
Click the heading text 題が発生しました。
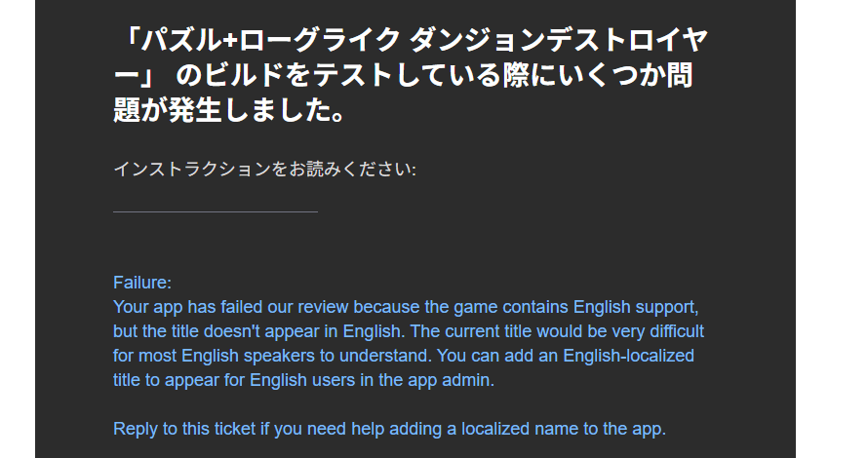pyautogui.click(x=230, y=109)
